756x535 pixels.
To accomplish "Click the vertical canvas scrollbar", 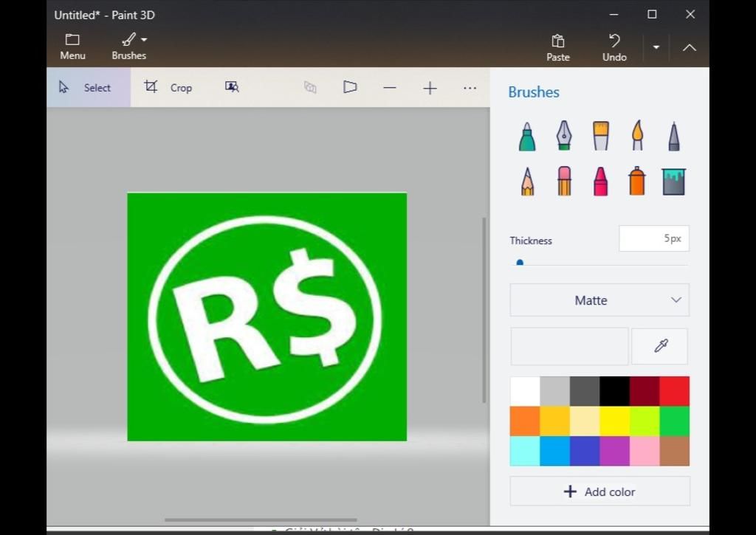I will pos(484,310).
